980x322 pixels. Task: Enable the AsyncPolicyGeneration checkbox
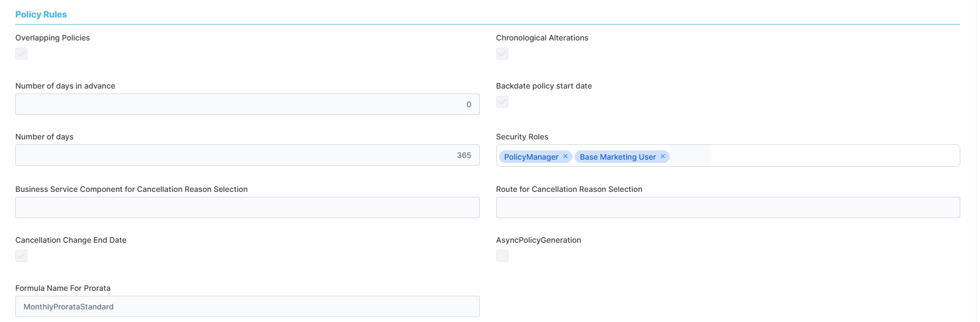(502, 256)
